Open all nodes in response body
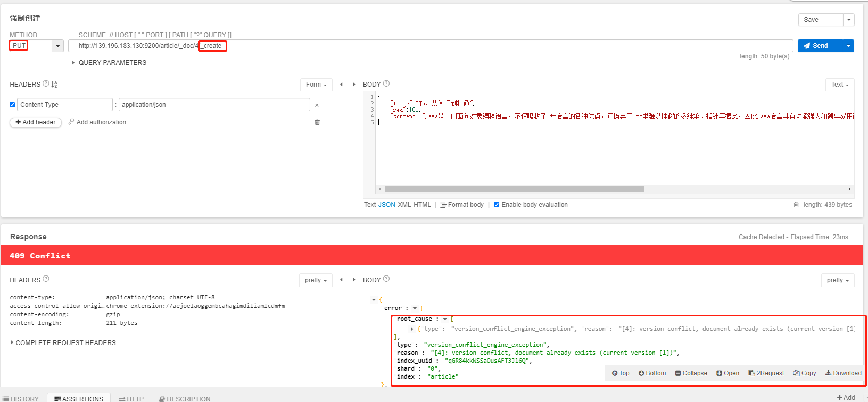This screenshot has width=868, height=402. [728, 373]
